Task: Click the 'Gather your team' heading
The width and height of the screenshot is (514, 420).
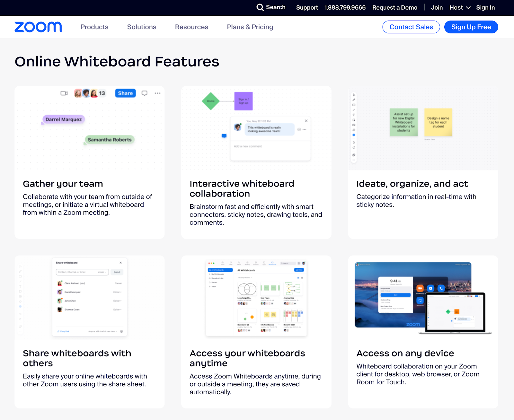Action: pyautogui.click(x=63, y=184)
